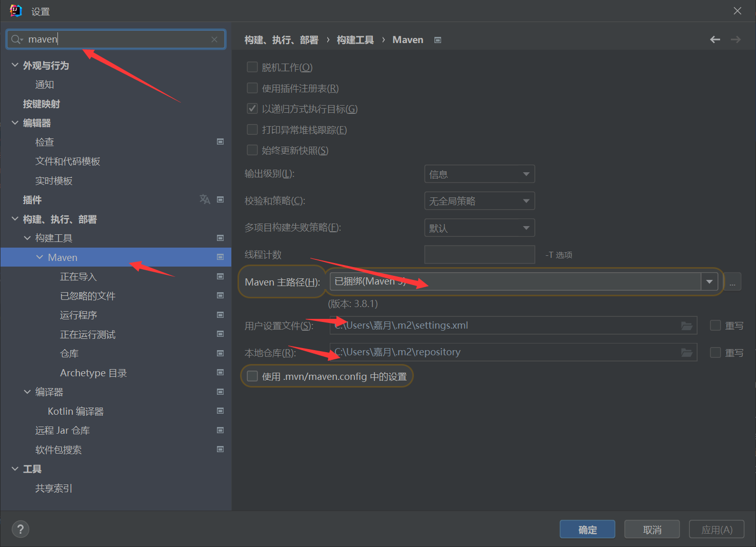The width and height of the screenshot is (756, 547).
Task: Click the translation icon beside 插件
Action: (x=205, y=199)
